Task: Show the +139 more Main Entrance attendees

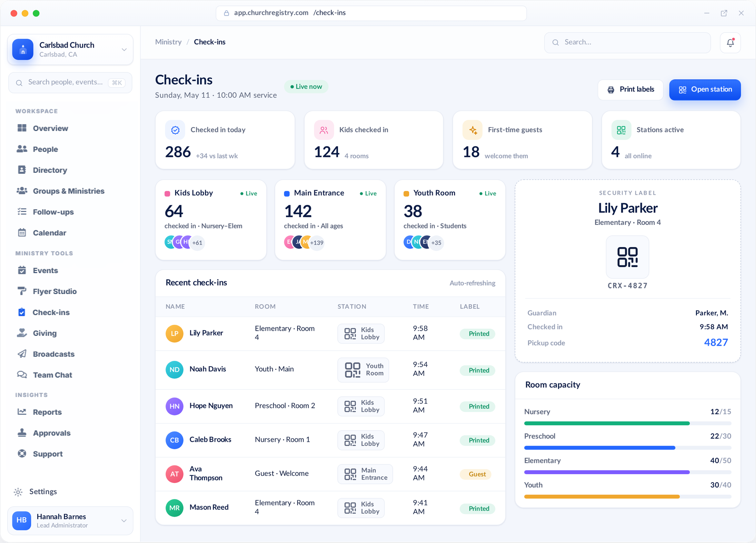Action: point(317,243)
